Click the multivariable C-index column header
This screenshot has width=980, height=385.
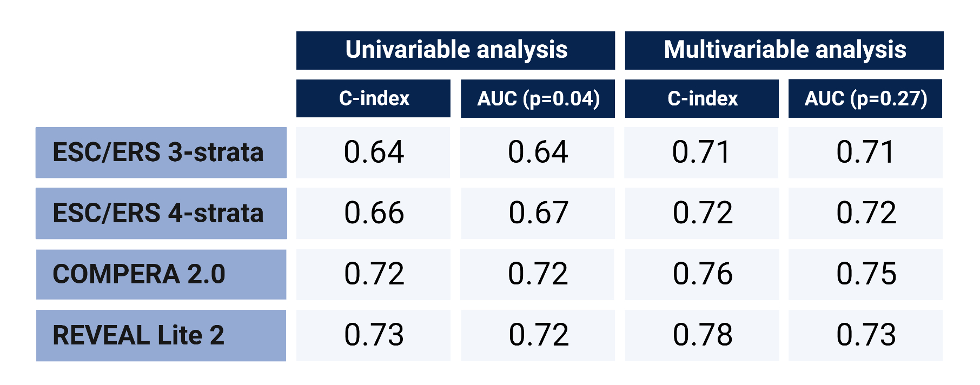tap(702, 98)
